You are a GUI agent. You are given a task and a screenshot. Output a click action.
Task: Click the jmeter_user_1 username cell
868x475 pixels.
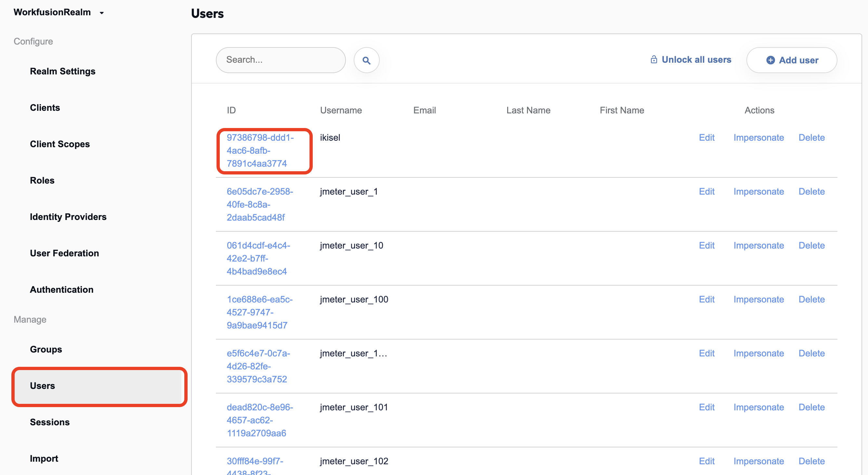pyautogui.click(x=349, y=192)
